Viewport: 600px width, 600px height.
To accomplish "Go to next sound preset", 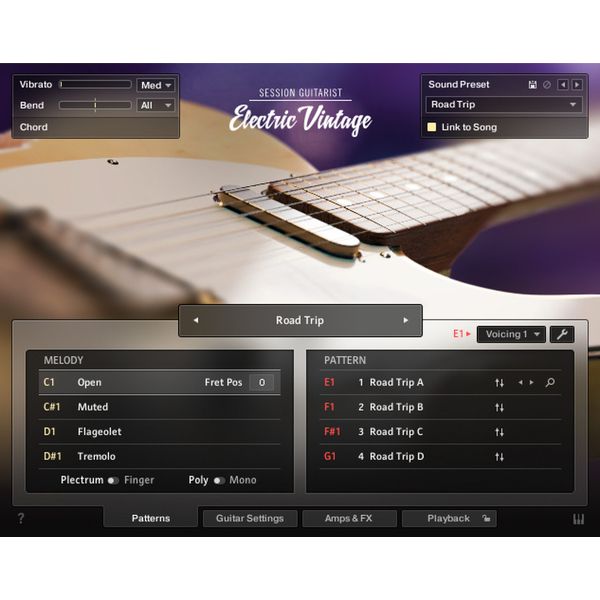I will (577, 85).
